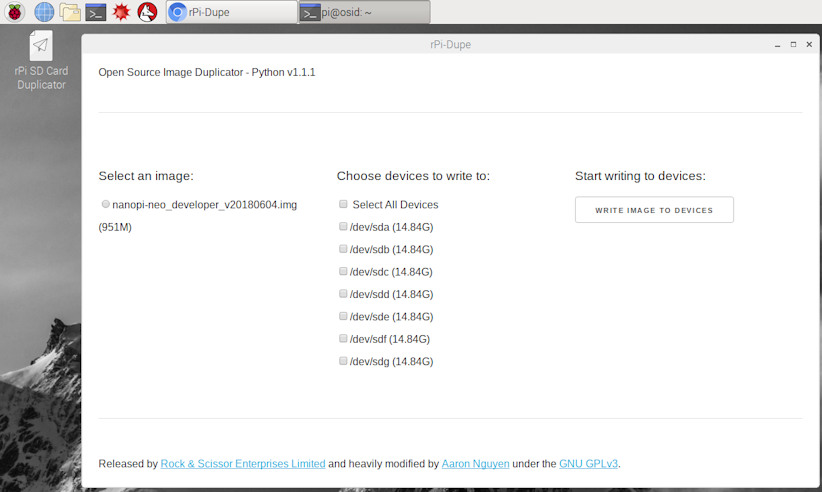Image resolution: width=822 pixels, height=492 pixels.
Task: Open the red starburst Mathematica icon
Action: click(122, 12)
